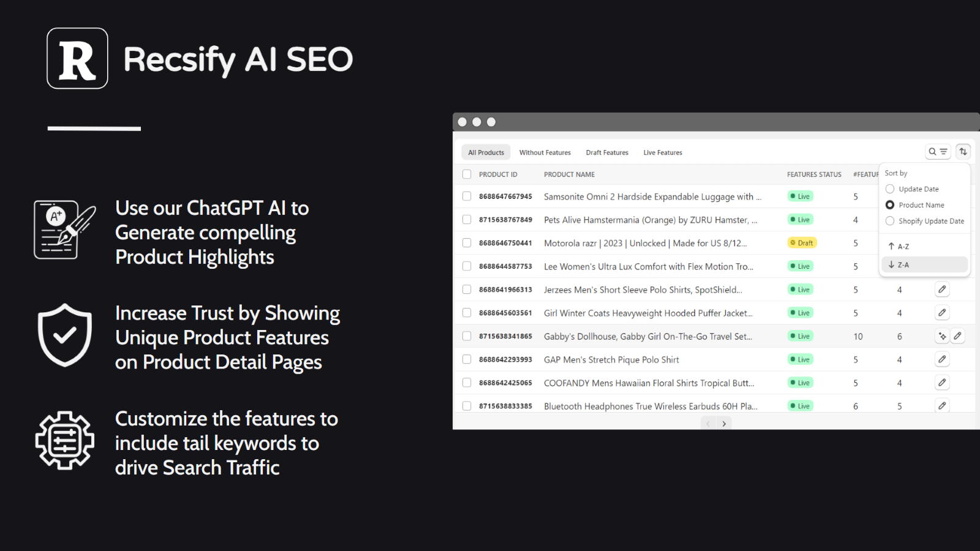Screen dimensions: 980x551
Task: Open search and filter button
Action: [x=938, y=151]
